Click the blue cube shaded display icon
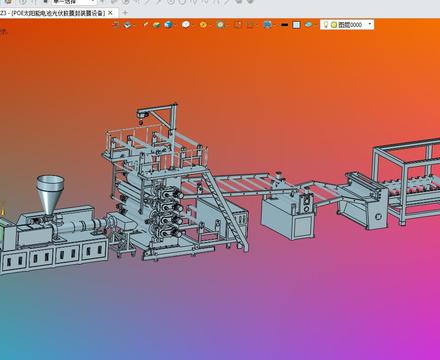Viewport: 440px width, 360px height. click(x=168, y=25)
